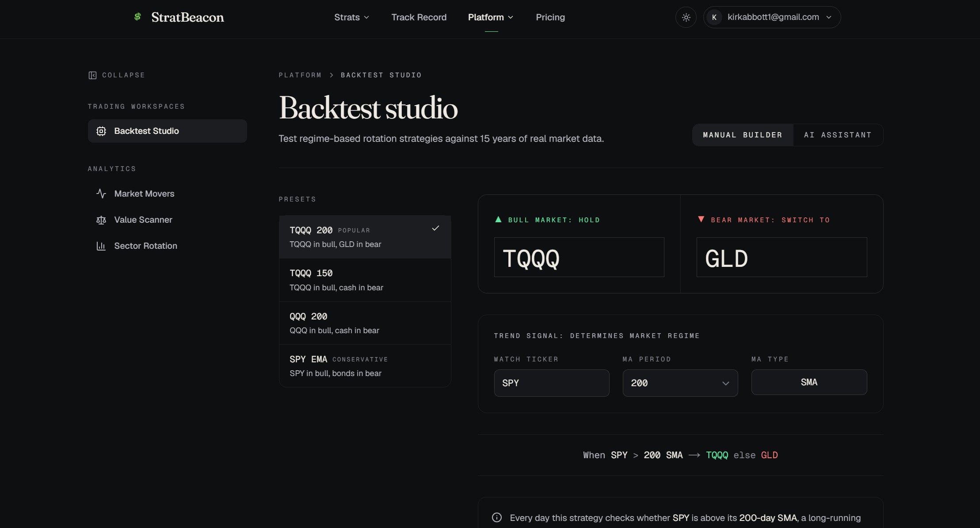The image size is (980, 528).
Task: Click the 'SPY in bull, bonds in bear' description
Action: 336,373
